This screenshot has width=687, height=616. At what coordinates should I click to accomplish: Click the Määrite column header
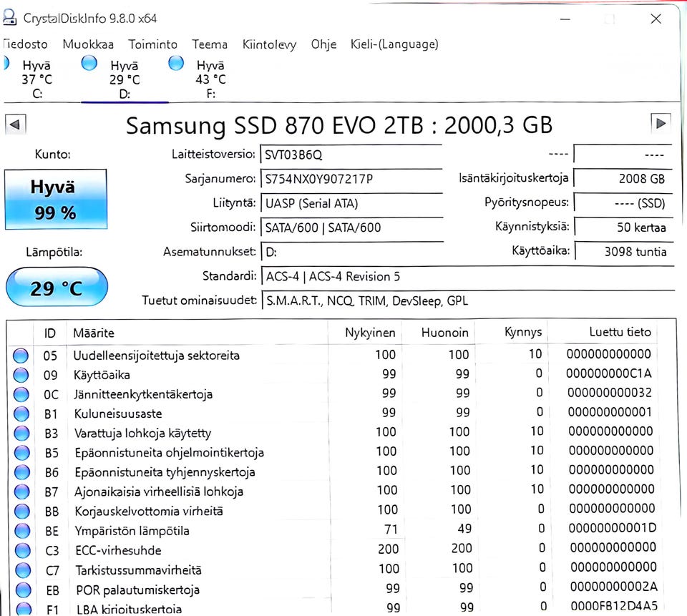(x=198, y=333)
